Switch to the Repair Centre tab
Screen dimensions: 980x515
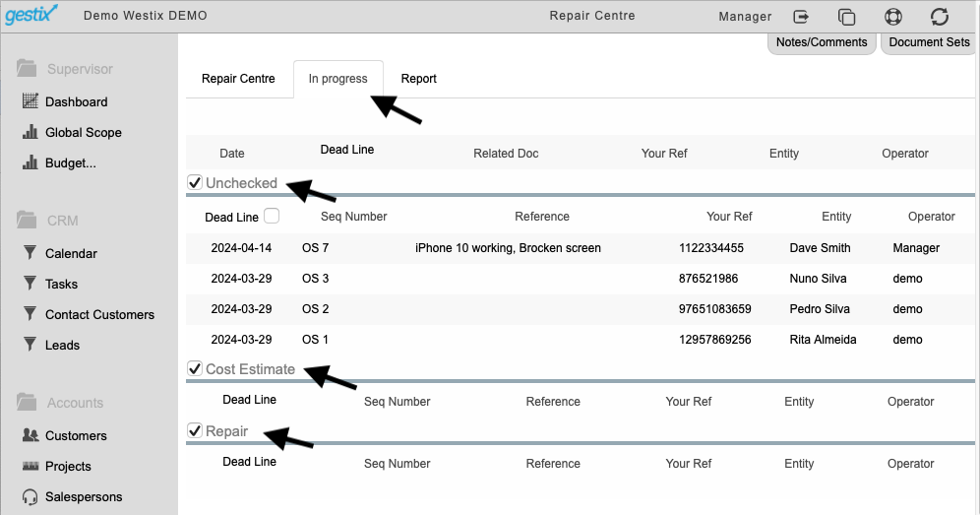(238, 79)
